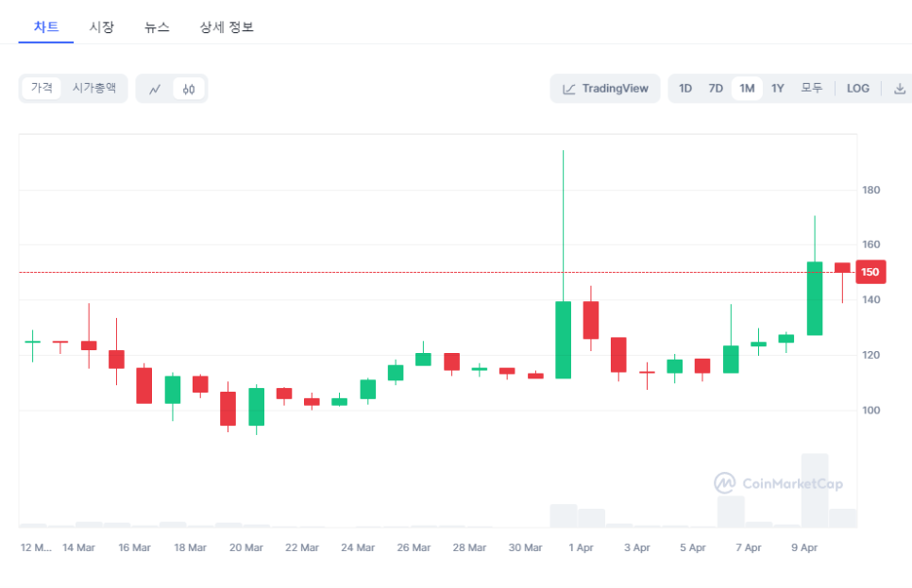Viewport: 912px width, 588px height.
Task: Click the 26 Mar date label
Action: pos(414,547)
